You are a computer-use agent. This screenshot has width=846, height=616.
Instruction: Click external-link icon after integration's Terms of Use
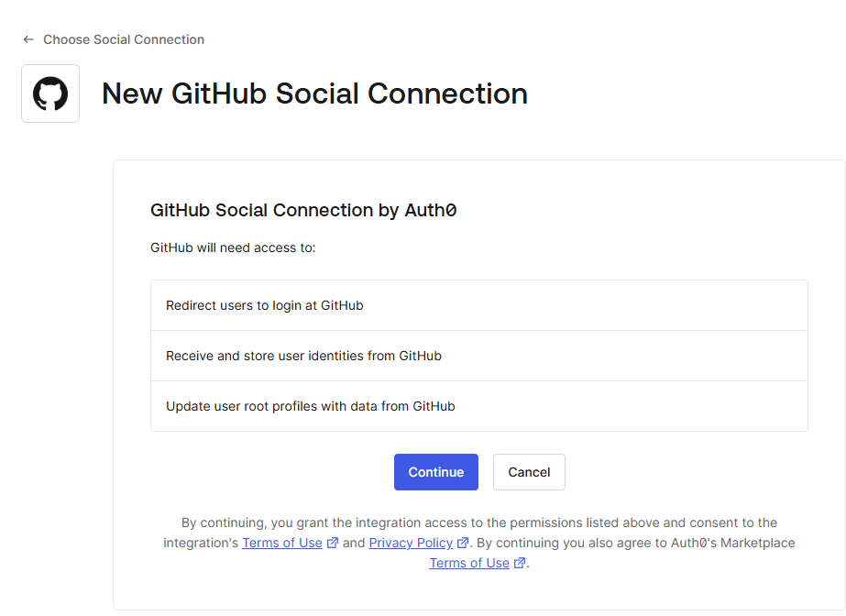click(333, 543)
